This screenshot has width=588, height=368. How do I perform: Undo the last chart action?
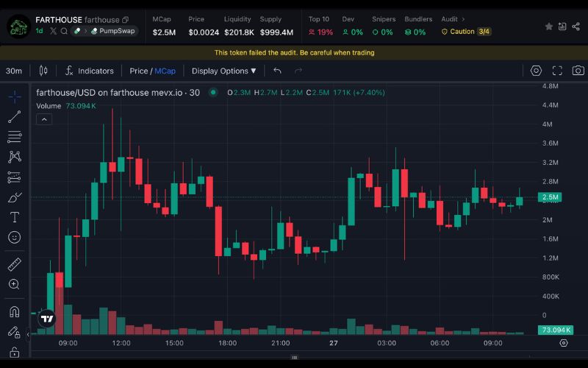click(x=278, y=71)
